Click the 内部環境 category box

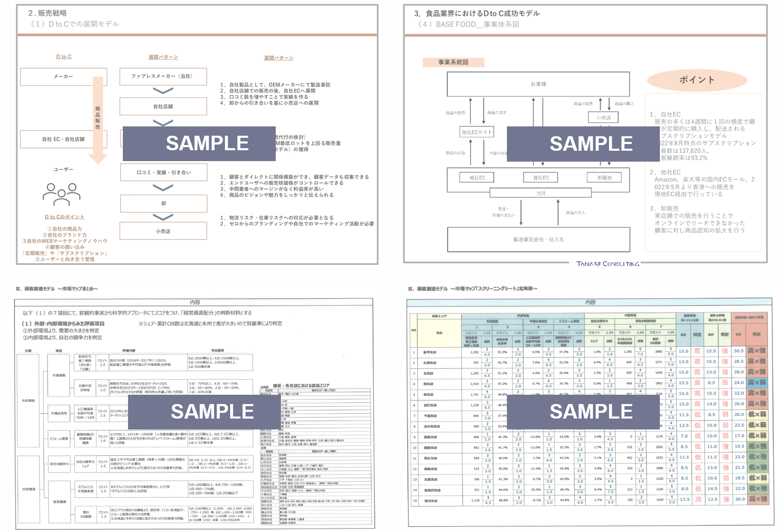[29, 489]
